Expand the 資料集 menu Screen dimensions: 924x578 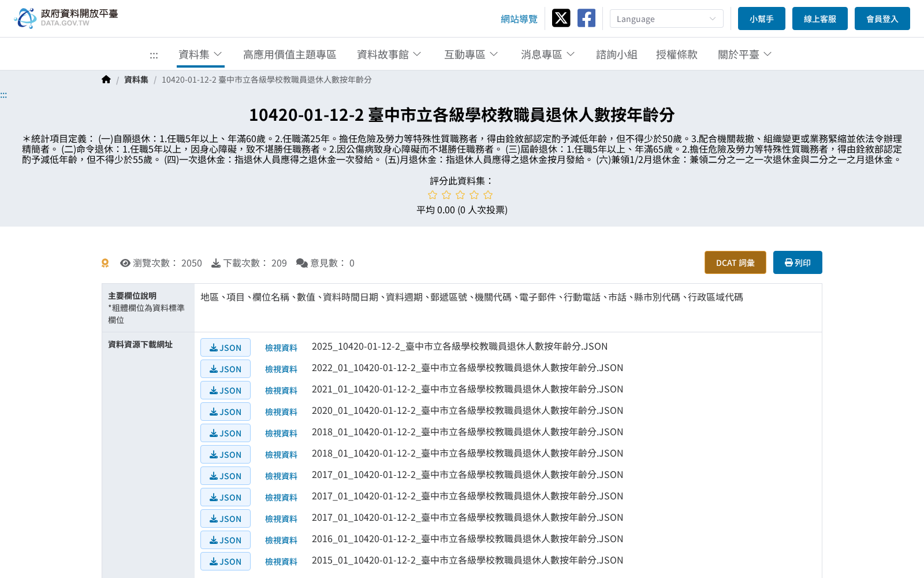pyautogui.click(x=200, y=54)
